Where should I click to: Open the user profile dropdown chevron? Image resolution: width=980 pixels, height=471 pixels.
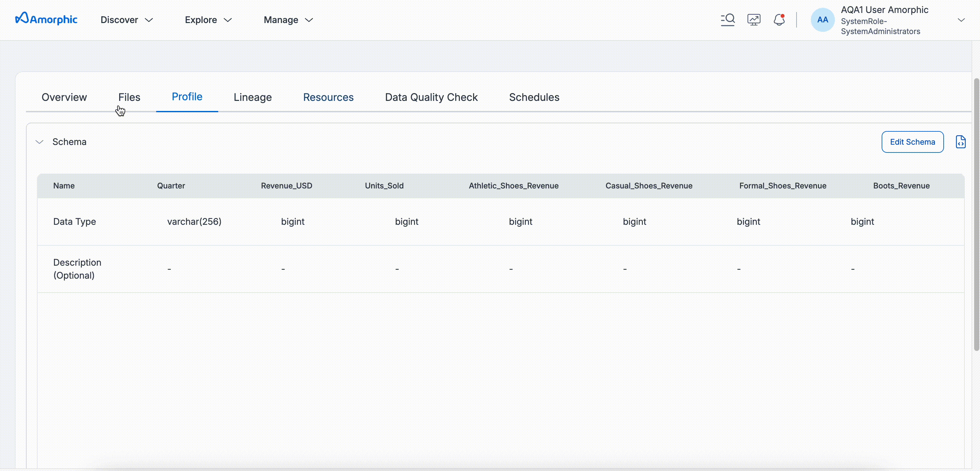click(x=961, y=20)
